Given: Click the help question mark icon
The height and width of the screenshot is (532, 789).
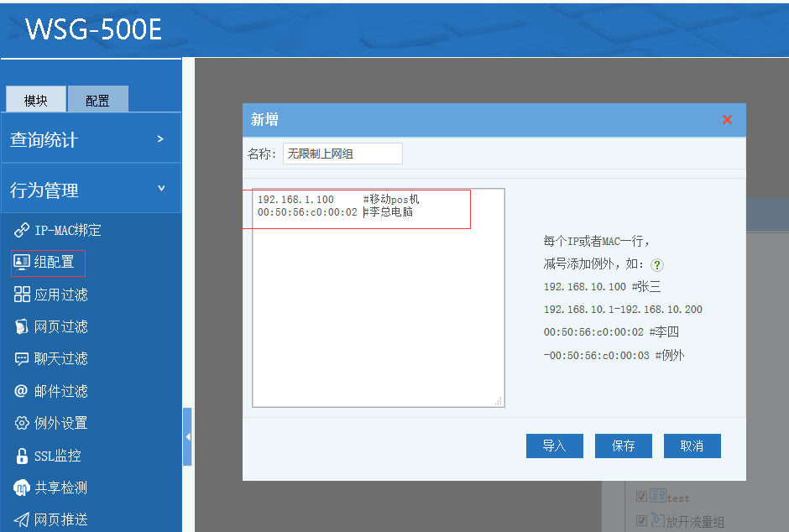Looking at the screenshot, I should click(657, 264).
